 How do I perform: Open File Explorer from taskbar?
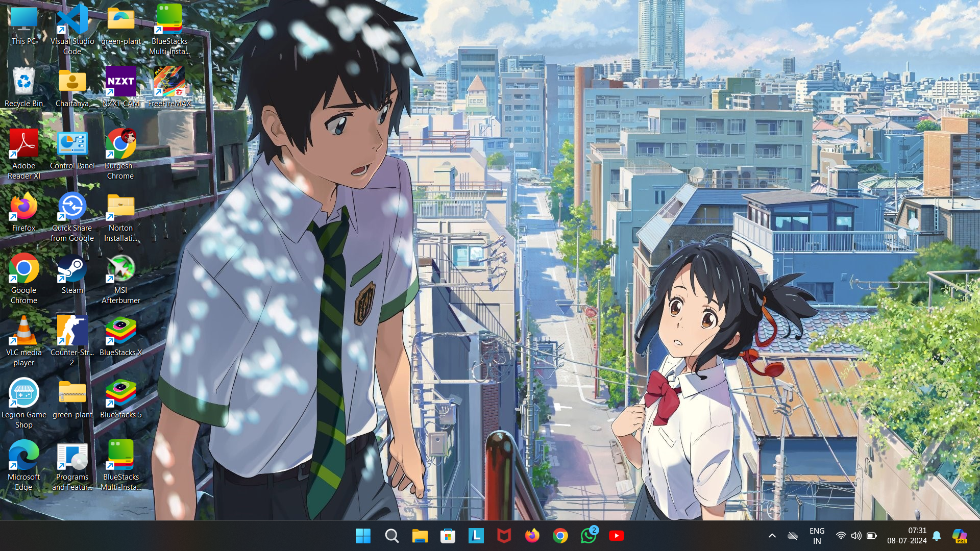click(420, 536)
